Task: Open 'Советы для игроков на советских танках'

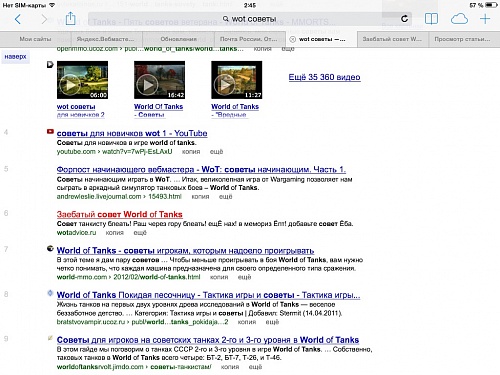Action: coord(208,340)
